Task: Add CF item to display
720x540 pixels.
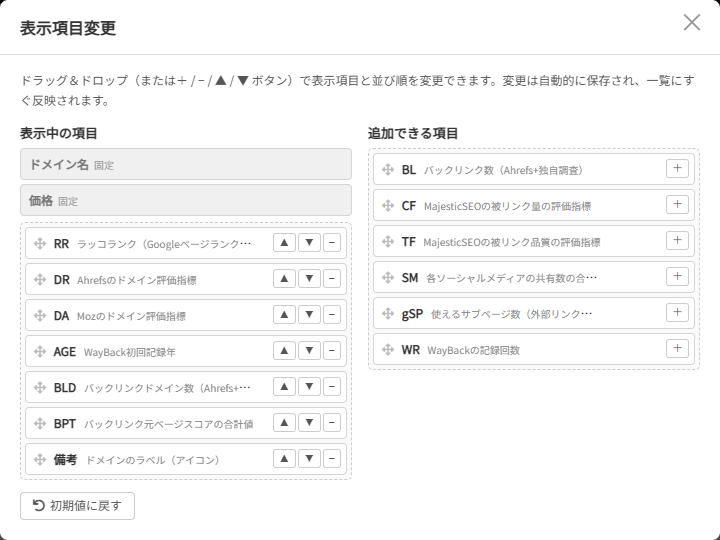Action: pos(677,204)
